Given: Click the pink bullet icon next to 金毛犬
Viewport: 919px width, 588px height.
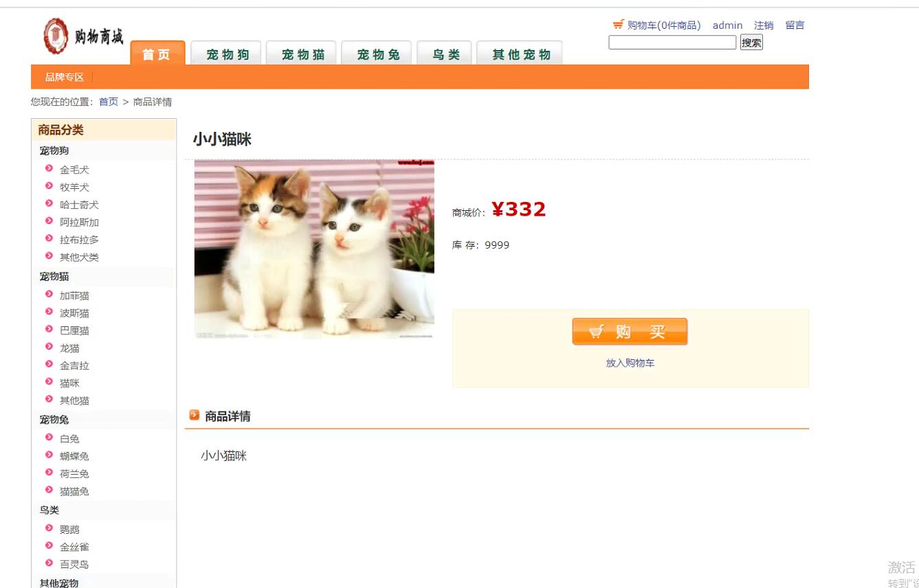Looking at the screenshot, I should (49, 168).
